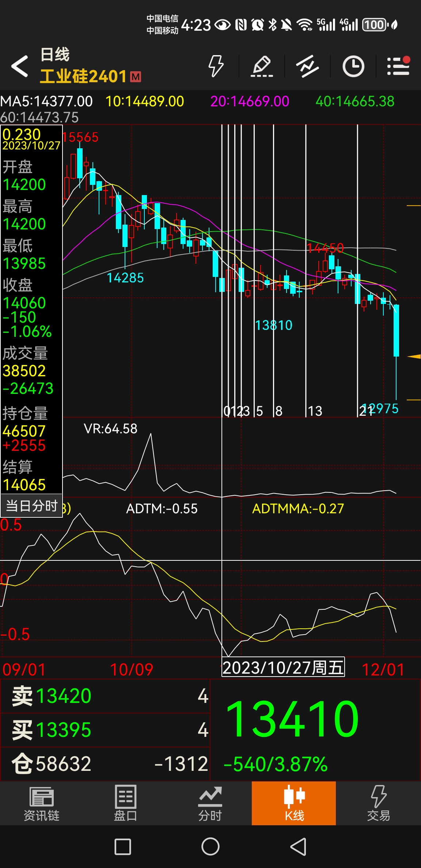The width and height of the screenshot is (421, 868).
Task: Tap the 收盘 14060 value in info panel
Action: tap(24, 303)
